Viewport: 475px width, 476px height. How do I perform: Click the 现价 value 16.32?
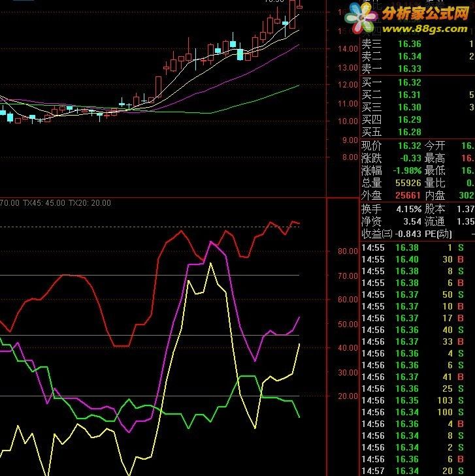(410, 146)
